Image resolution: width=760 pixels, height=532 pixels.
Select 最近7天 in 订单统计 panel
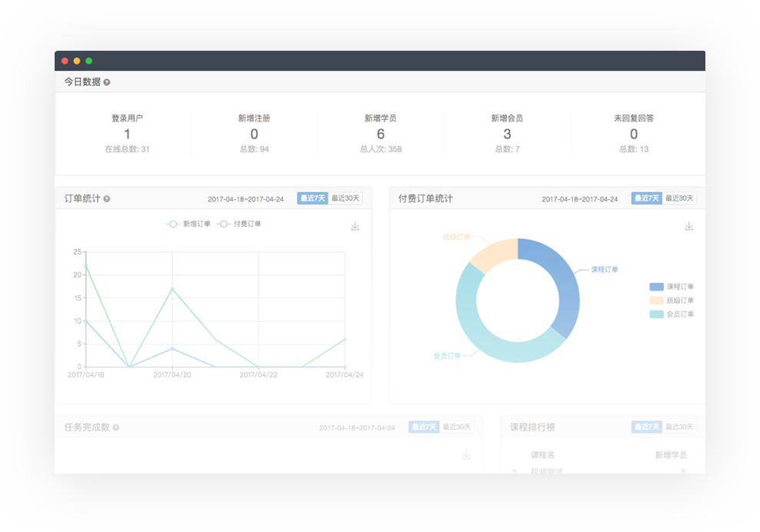pyautogui.click(x=312, y=198)
